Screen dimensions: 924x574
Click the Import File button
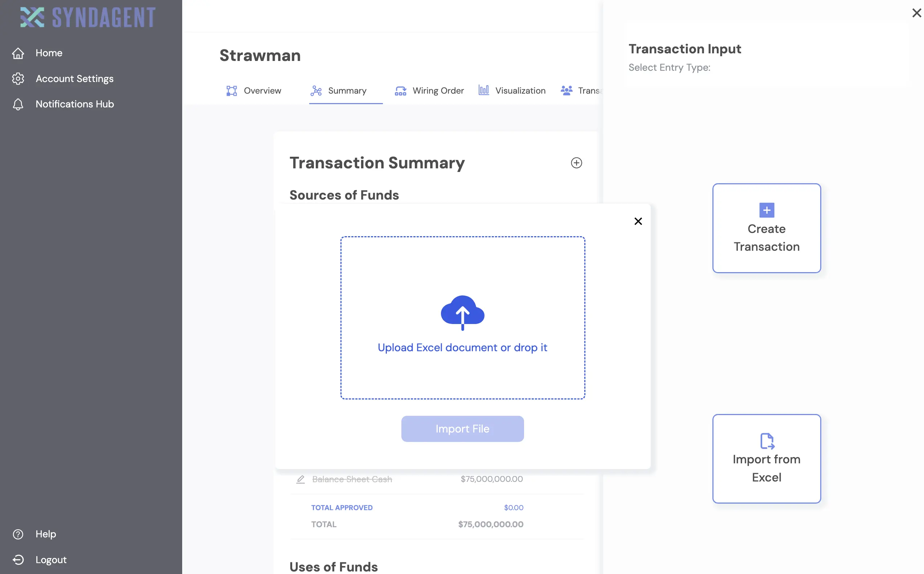[x=462, y=429]
